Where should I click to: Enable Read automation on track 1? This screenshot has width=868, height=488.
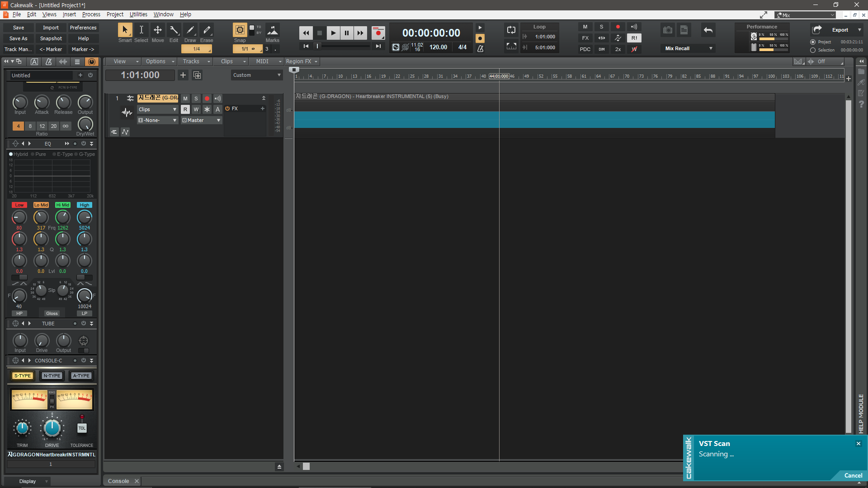(x=185, y=109)
